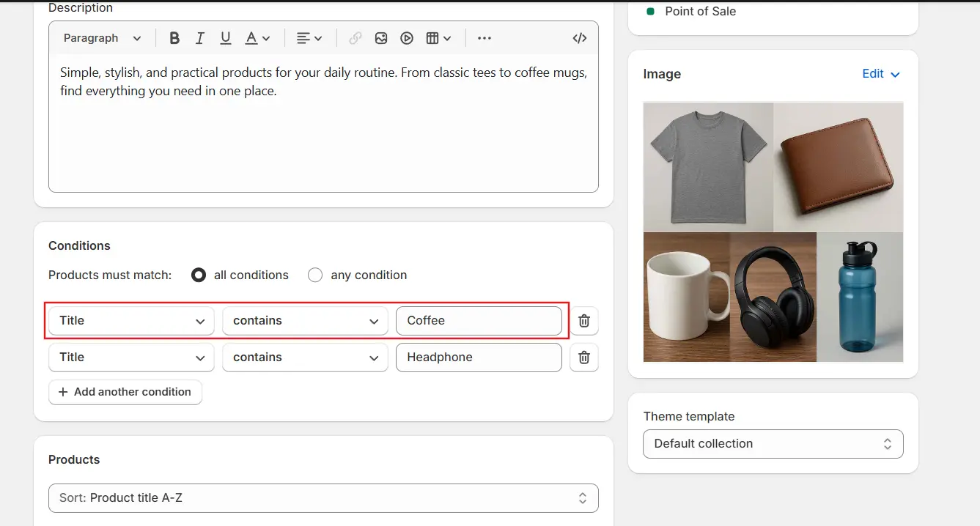Insert a link in the description
The height and width of the screenshot is (526, 980).
(x=355, y=38)
